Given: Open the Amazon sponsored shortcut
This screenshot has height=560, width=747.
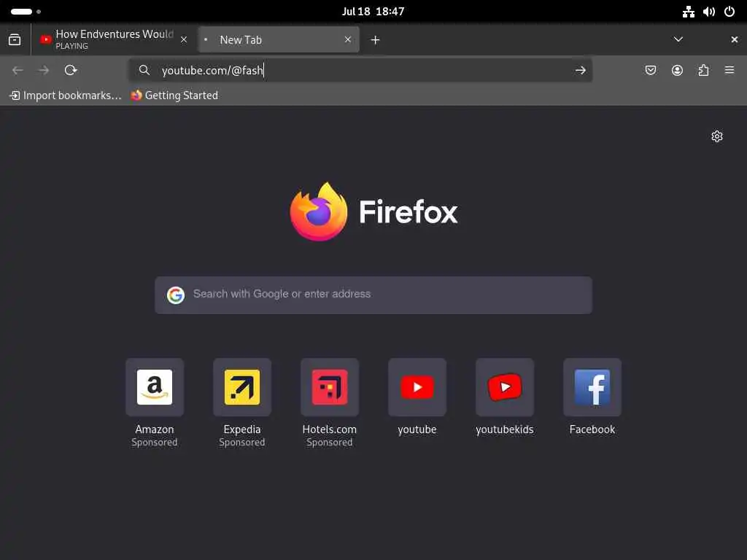Looking at the screenshot, I should click(x=155, y=402).
